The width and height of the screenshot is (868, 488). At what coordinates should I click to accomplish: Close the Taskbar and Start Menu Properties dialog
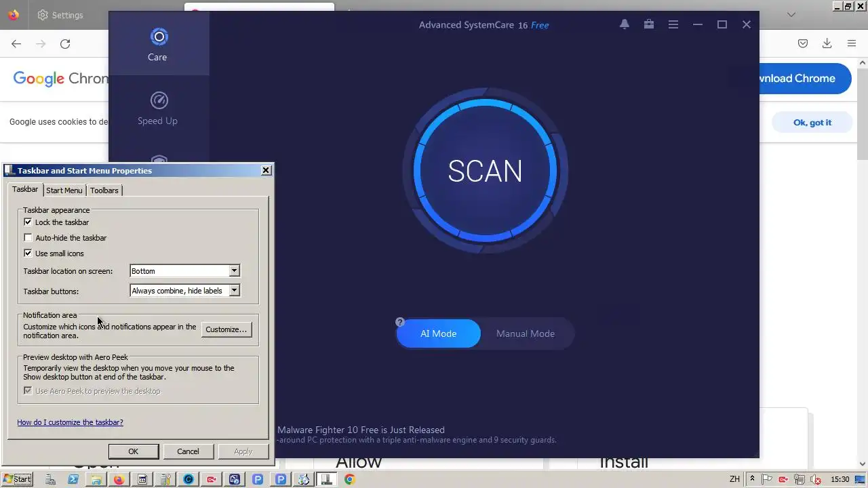point(266,170)
